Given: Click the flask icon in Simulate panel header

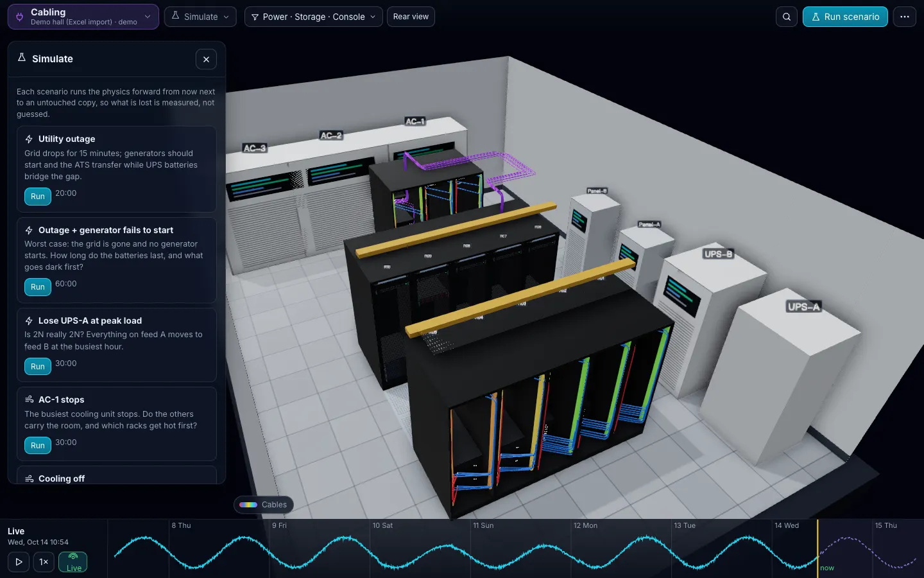Looking at the screenshot, I should tap(22, 58).
